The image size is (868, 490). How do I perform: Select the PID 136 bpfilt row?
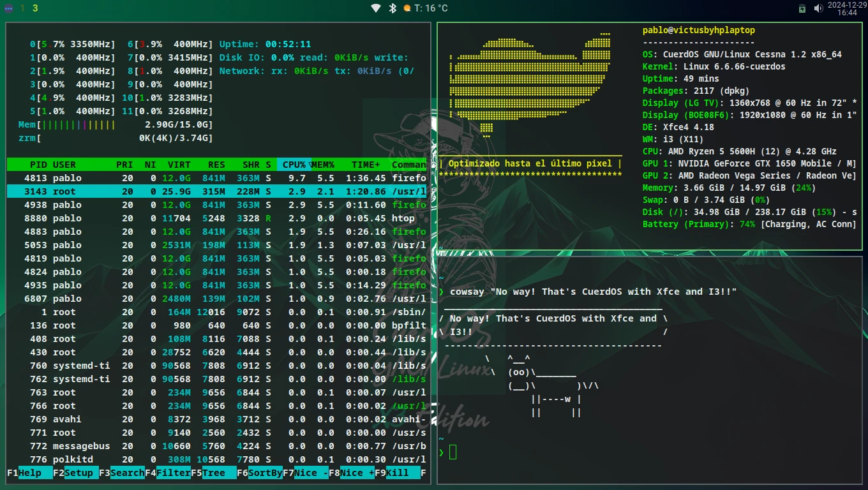[x=217, y=325]
